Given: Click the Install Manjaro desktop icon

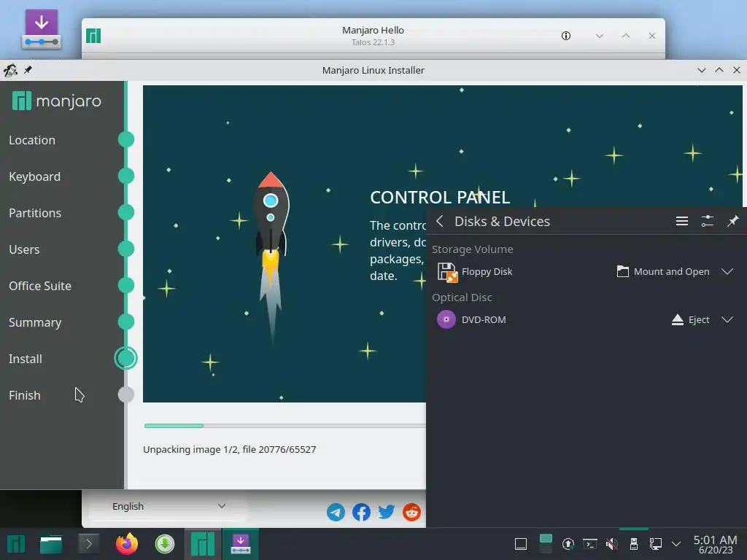Looking at the screenshot, I should (42, 29).
